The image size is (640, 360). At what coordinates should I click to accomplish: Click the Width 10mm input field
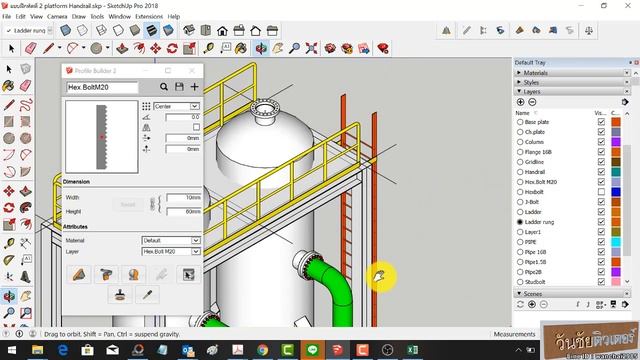[x=184, y=198]
